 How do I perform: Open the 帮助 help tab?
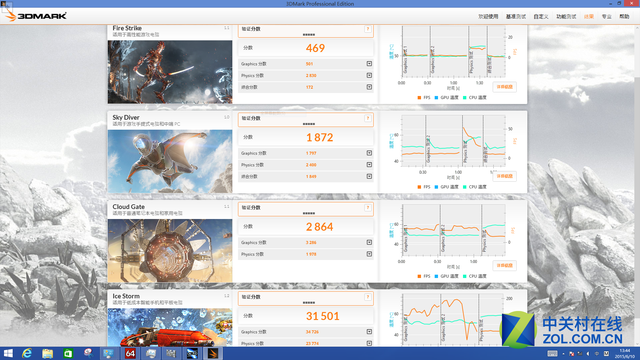pyautogui.click(x=624, y=17)
